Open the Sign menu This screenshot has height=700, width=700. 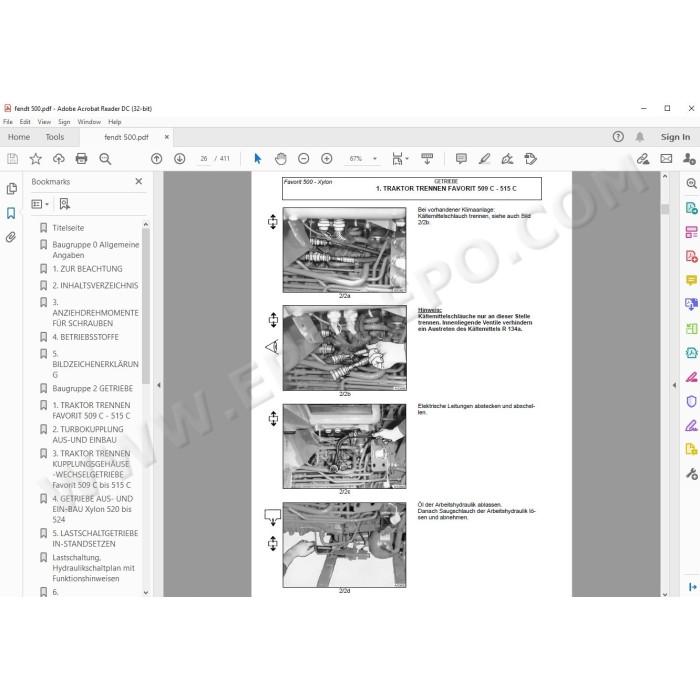[x=64, y=121]
